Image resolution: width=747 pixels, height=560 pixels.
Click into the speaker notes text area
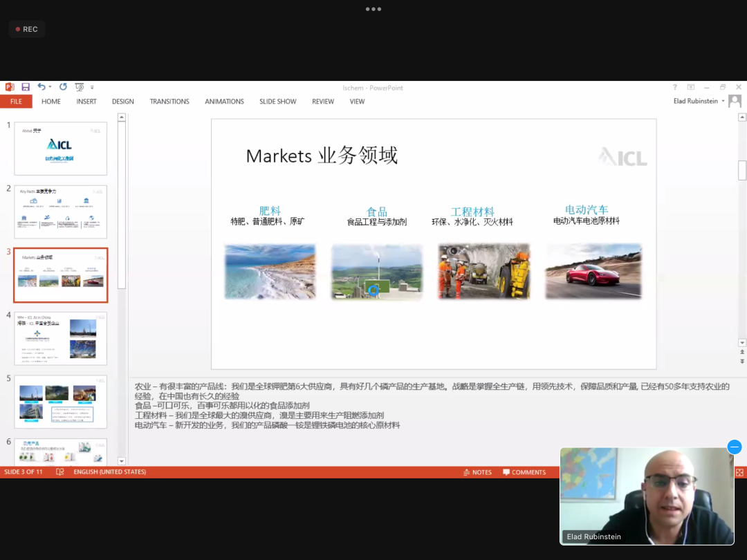click(x=432, y=406)
